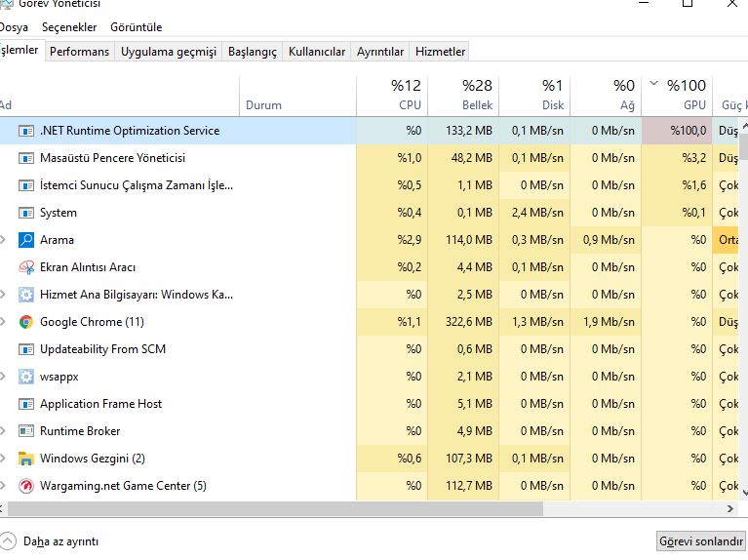Click the 2,4 MB/sn disk cell
The width and height of the screenshot is (748, 560).
coord(534,213)
